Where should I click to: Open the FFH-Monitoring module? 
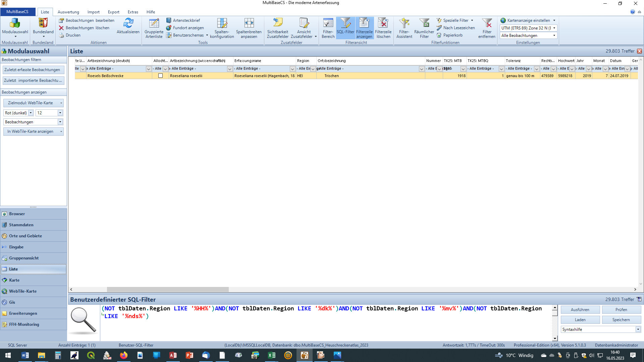[33, 324]
